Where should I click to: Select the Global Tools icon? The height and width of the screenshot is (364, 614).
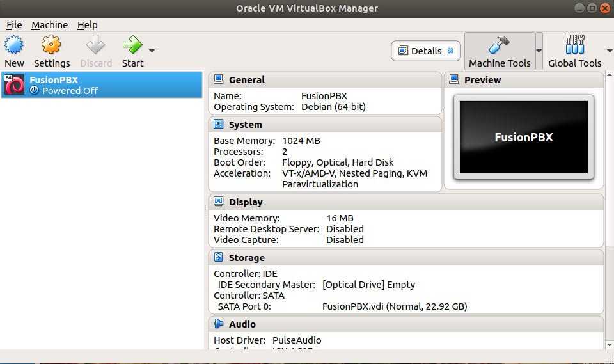tap(575, 44)
